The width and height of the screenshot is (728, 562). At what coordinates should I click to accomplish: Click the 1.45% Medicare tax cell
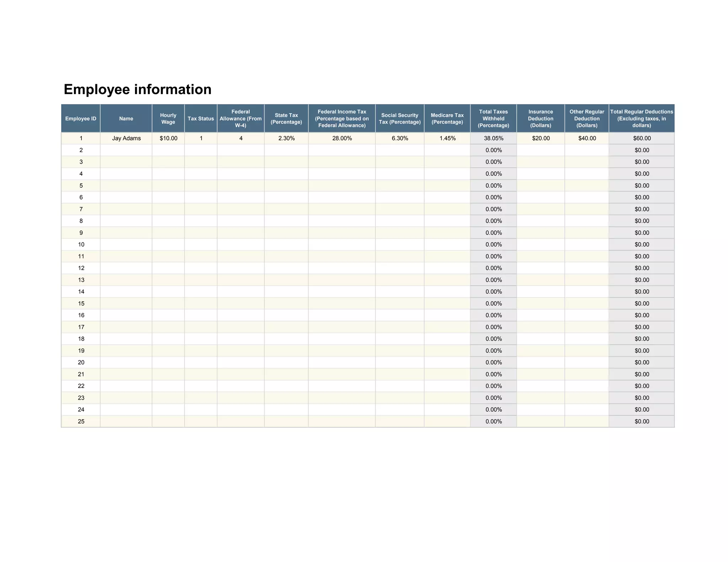tap(447, 138)
